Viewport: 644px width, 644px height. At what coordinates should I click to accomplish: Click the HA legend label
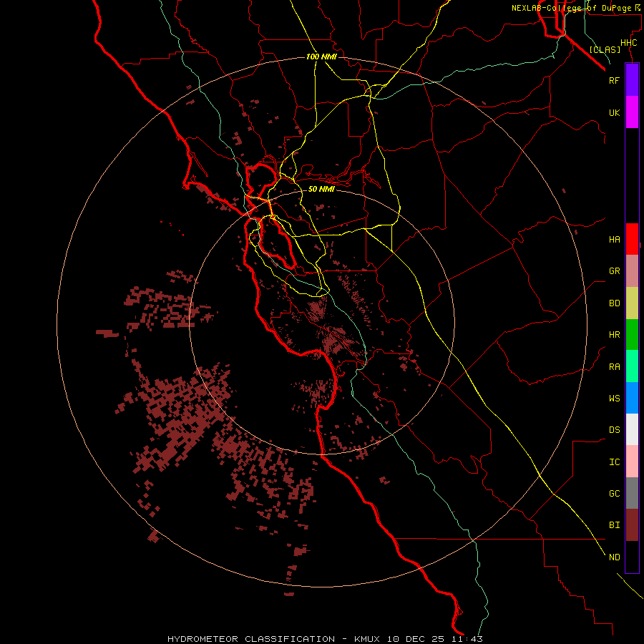point(614,240)
